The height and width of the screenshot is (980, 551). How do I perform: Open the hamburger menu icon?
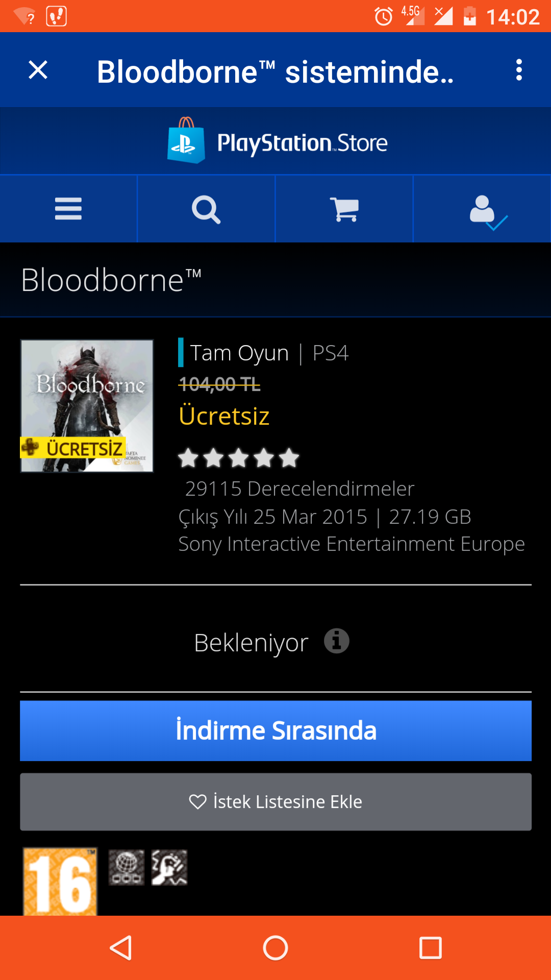point(68,209)
